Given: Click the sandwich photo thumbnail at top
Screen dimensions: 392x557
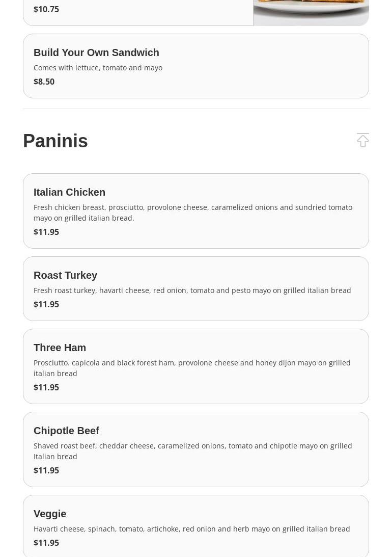Looking at the screenshot, I should pyautogui.click(x=311, y=12).
